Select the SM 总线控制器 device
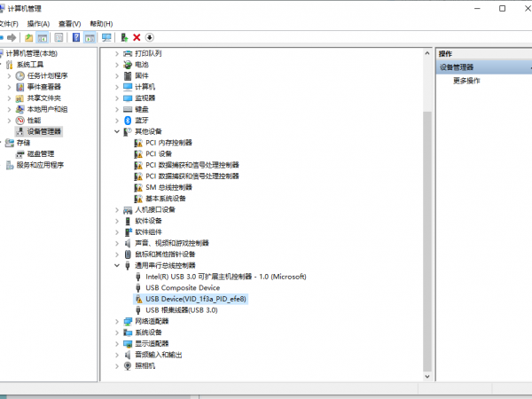This screenshot has height=399, width=532. [x=168, y=187]
